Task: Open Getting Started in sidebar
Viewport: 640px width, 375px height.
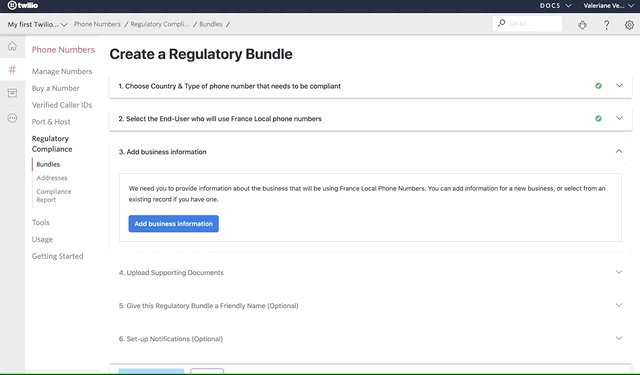Action: coord(58,256)
